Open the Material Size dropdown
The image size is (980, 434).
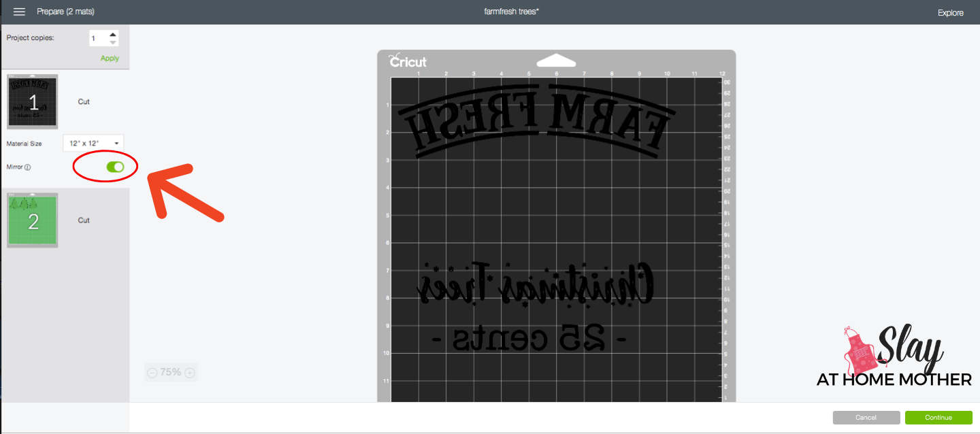[x=93, y=144]
